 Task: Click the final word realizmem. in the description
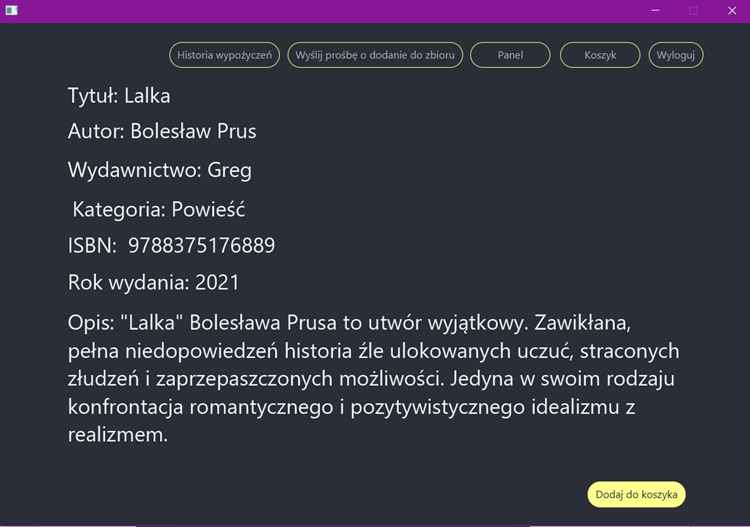click(x=118, y=435)
